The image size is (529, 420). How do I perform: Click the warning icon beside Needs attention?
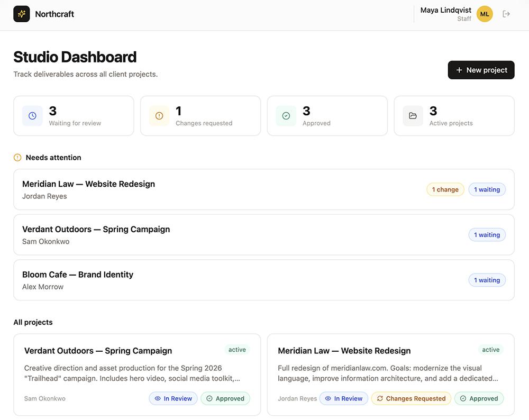click(17, 158)
